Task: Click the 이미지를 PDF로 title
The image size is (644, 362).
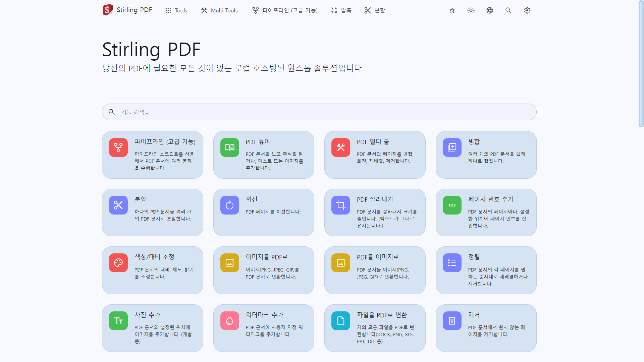Action: pos(267,257)
